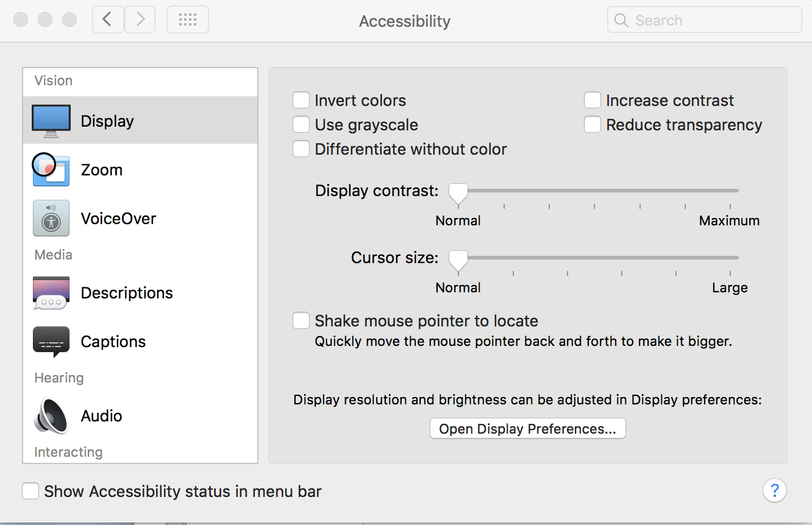Click the Show All grid icon
812x525 pixels.
(188, 20)
